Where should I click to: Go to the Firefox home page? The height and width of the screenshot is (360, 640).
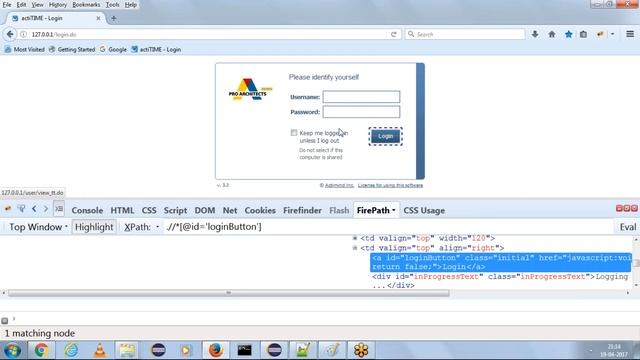pyautogui.click(x=552, y=34)
